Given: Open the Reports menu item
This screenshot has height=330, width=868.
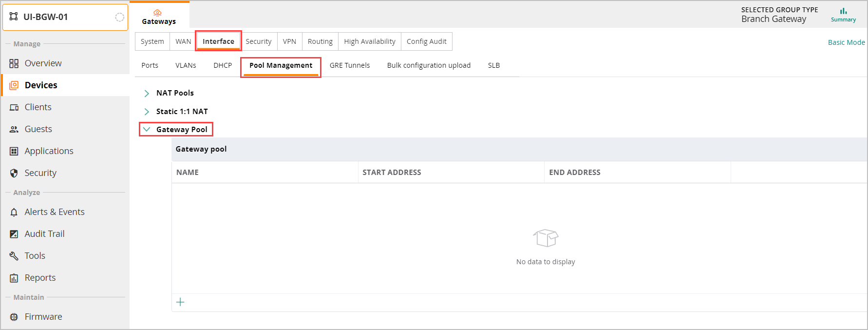Looking at the screenshot, I should [x=40, y=278].
